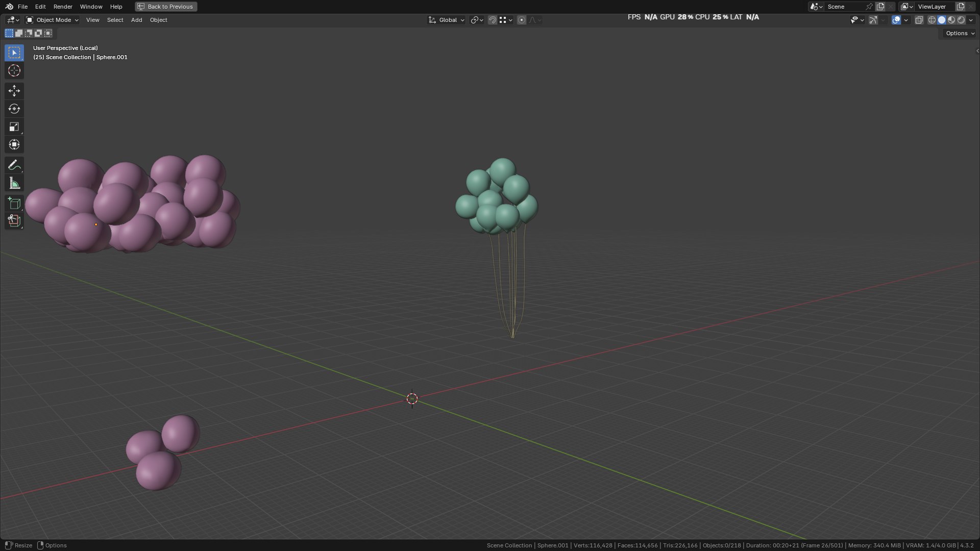
Task: Click the ViewLayer name field
Action: (935, 7)
